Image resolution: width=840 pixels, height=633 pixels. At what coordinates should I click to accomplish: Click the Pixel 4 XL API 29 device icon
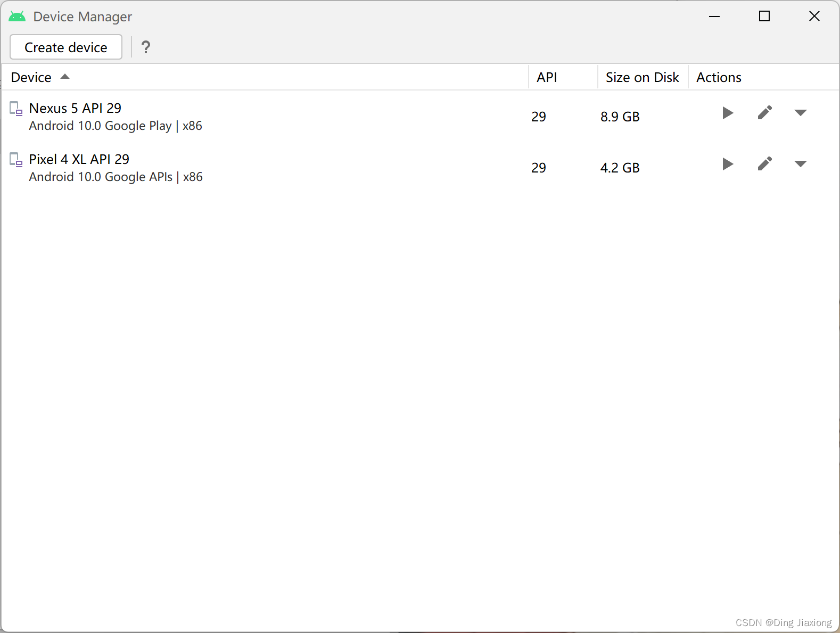(x=16, y=160)
